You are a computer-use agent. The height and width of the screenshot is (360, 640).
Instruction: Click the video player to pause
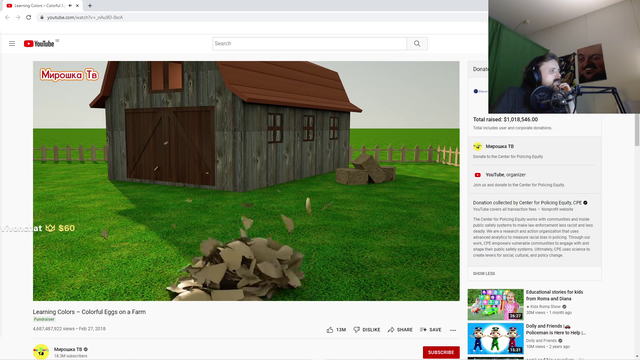pyautogui.click(x=246, y=181)
